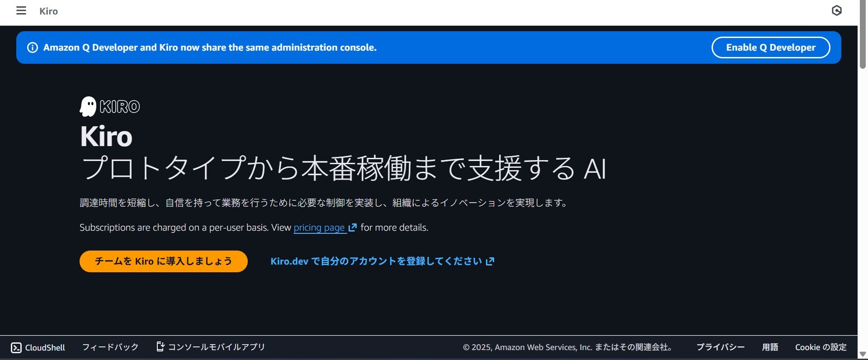This screenshot has width=868, height=360.
Task: Select the Kiro title in the top bar
Action: (x=48, y=11)
